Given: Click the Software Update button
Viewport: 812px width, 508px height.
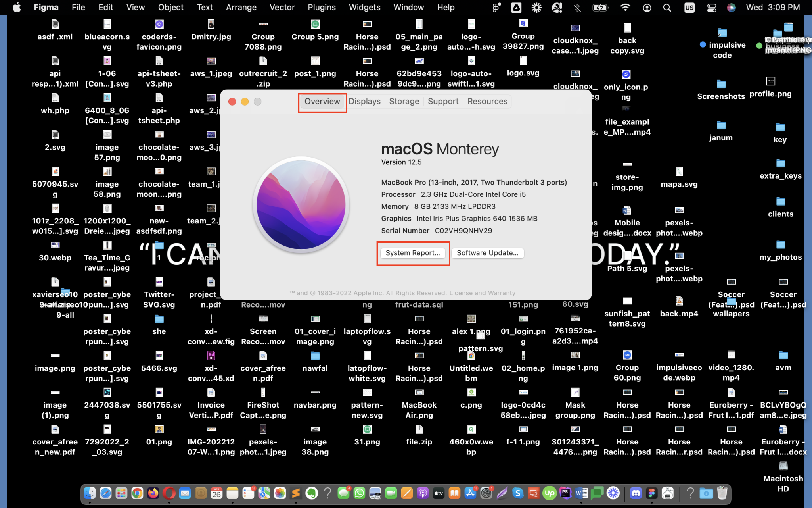Looking at the screenshot, I should point(487,253).
